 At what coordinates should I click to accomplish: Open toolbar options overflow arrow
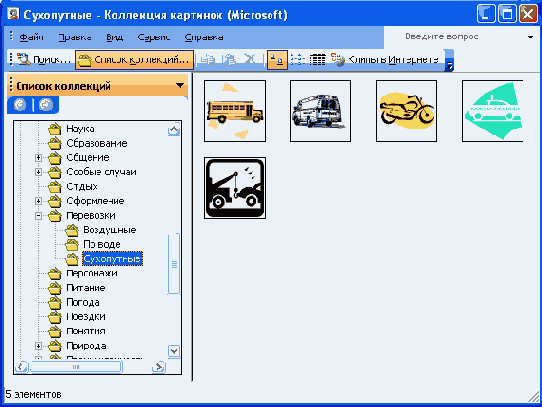click(449, 61)
